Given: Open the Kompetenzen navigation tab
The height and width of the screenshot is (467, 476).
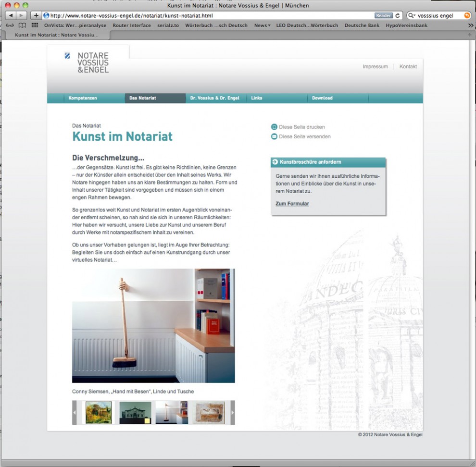Looking at the screenshot, I should (83, 98).
